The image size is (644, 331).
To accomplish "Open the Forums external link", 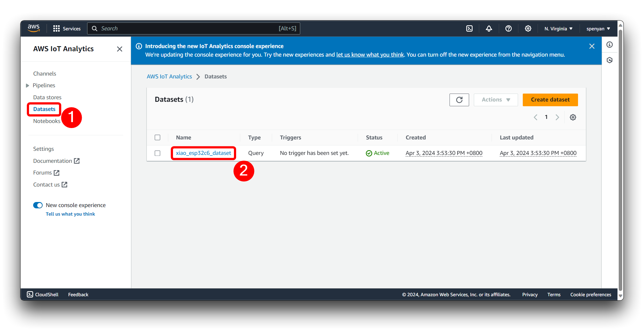I will [46, 173].
